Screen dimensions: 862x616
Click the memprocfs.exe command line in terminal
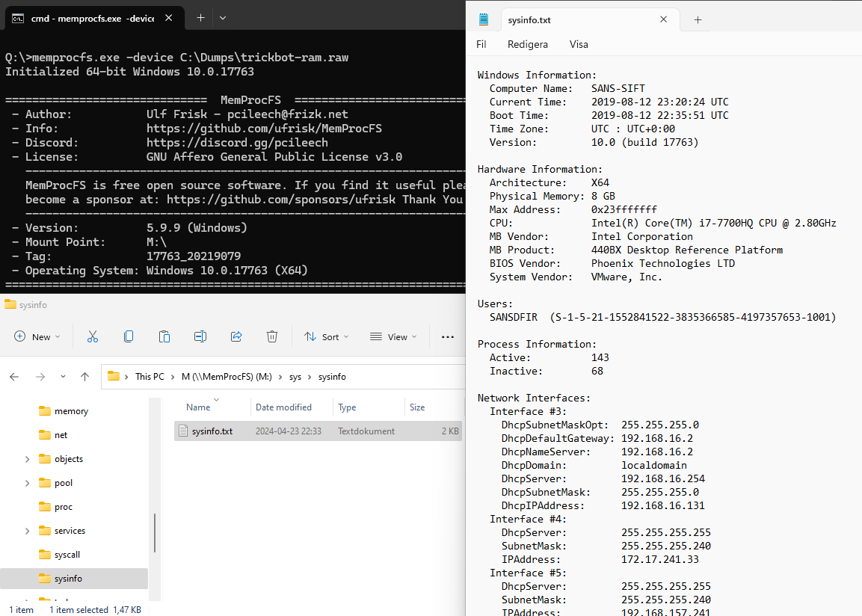click(176, 58)
